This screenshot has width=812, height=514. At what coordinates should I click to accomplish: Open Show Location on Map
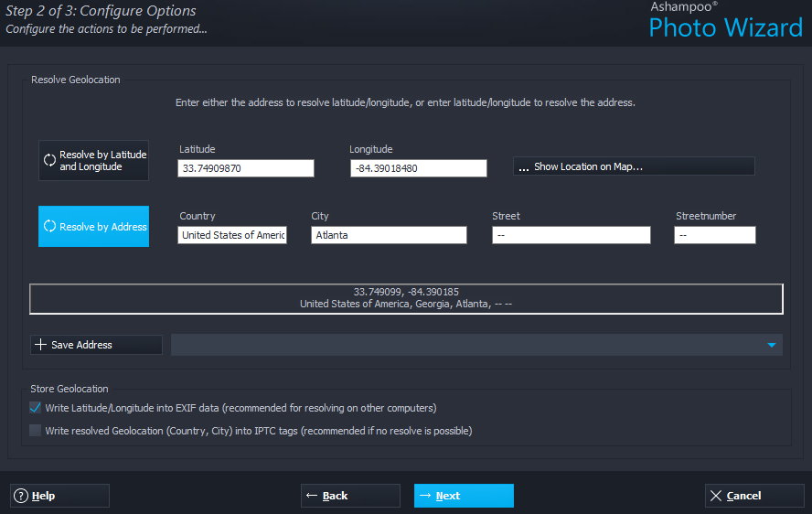coord(634,166)
